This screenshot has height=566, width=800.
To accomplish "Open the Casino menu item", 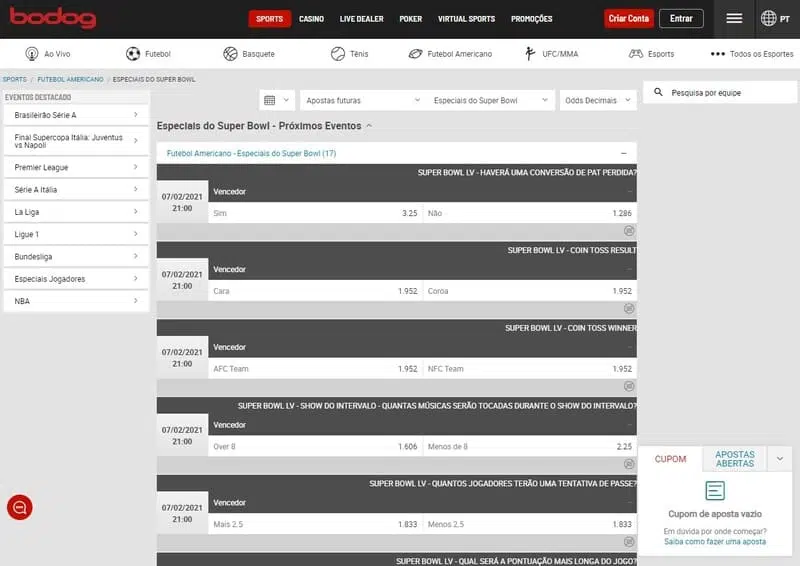I will [311, 19].
